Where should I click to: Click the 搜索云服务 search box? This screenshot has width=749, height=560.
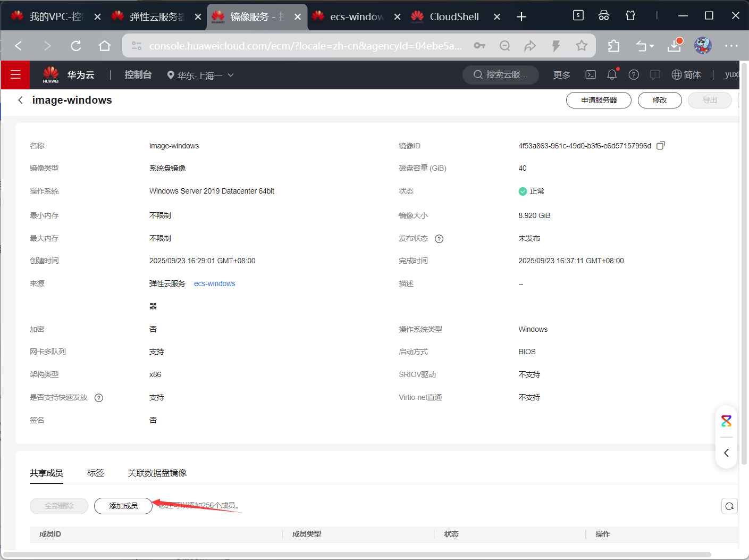[x=501, y=74]
